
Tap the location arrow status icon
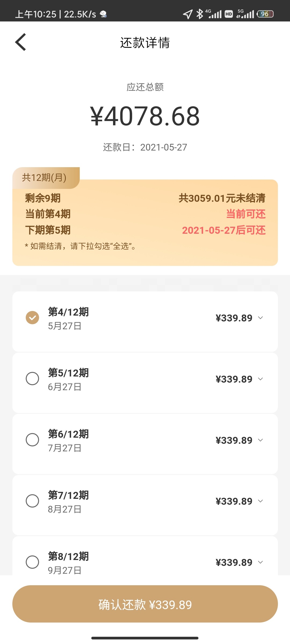tap(188, 14)
